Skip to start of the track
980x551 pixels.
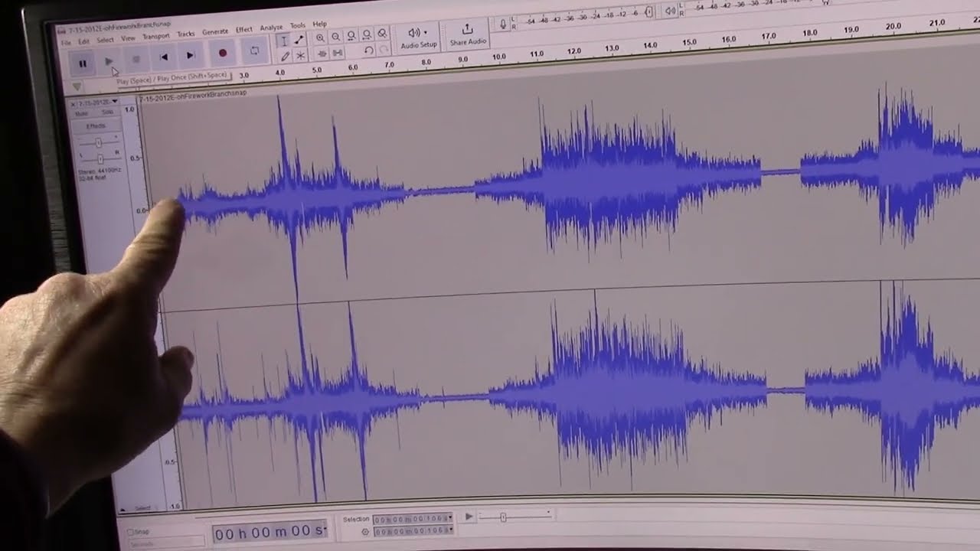(163, 57)
